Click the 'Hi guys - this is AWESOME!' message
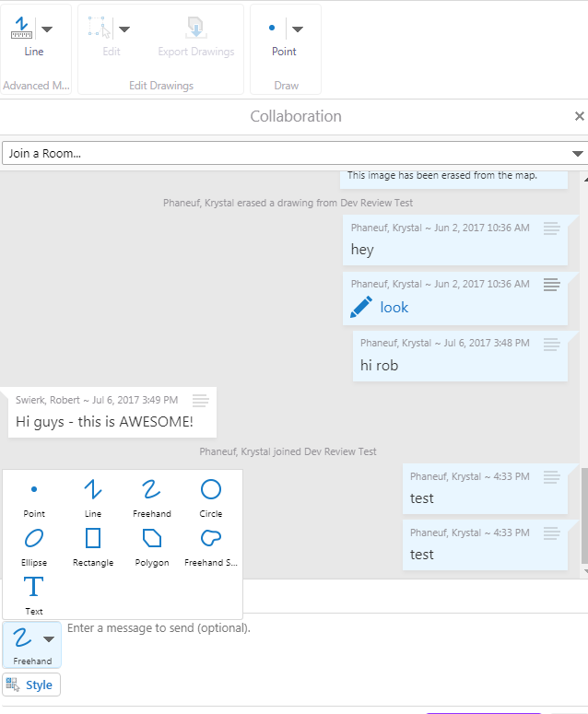Image resolution: width=588 pixels, height=714 pixels. pos(104,422)
